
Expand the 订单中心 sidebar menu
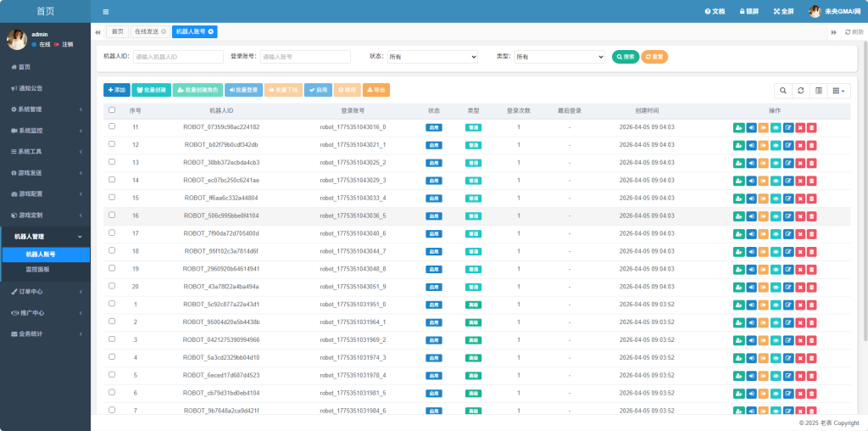click(x=46, y=291)
